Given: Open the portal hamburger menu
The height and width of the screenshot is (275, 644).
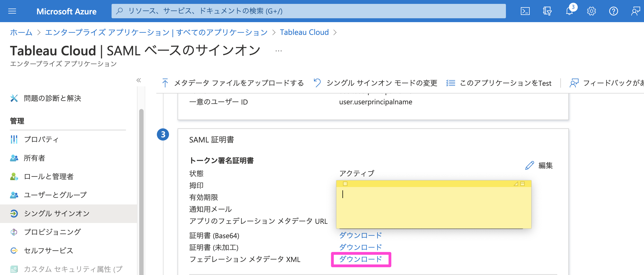Looking at the screenshot, I should coord(12,11).
